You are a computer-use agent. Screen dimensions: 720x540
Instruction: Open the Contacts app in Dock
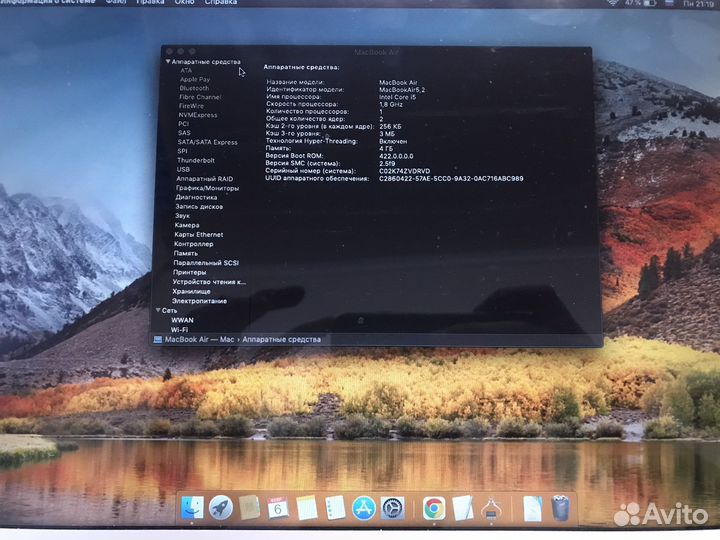pos(250,508)
